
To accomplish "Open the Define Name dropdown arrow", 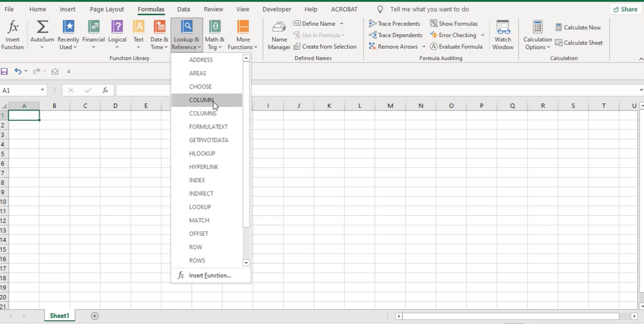I will [341, 24].
